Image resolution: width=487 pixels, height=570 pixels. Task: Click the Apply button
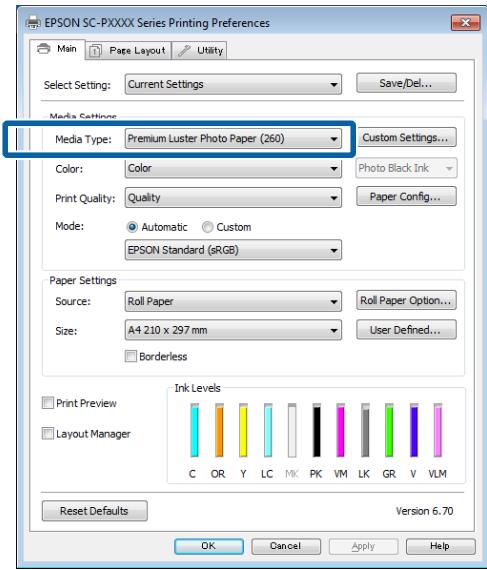click(x=363, y=546)
